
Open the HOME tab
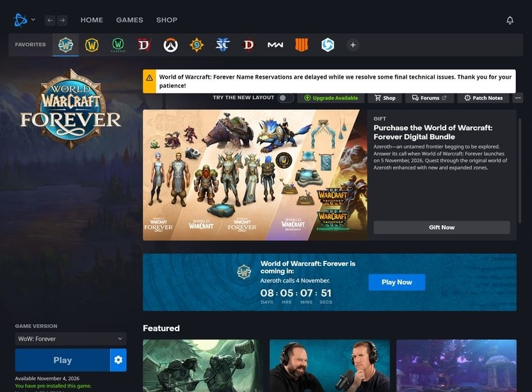click(x=92, y=20)
